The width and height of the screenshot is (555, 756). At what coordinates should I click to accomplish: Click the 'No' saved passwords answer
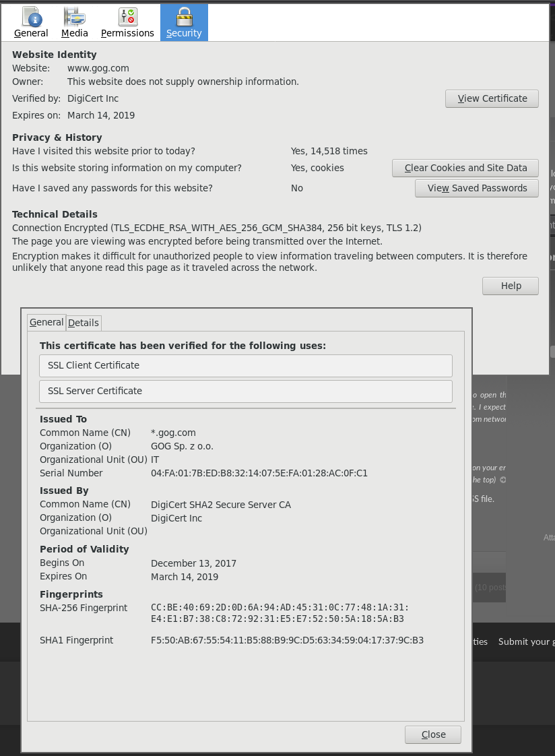click(297, 188)
